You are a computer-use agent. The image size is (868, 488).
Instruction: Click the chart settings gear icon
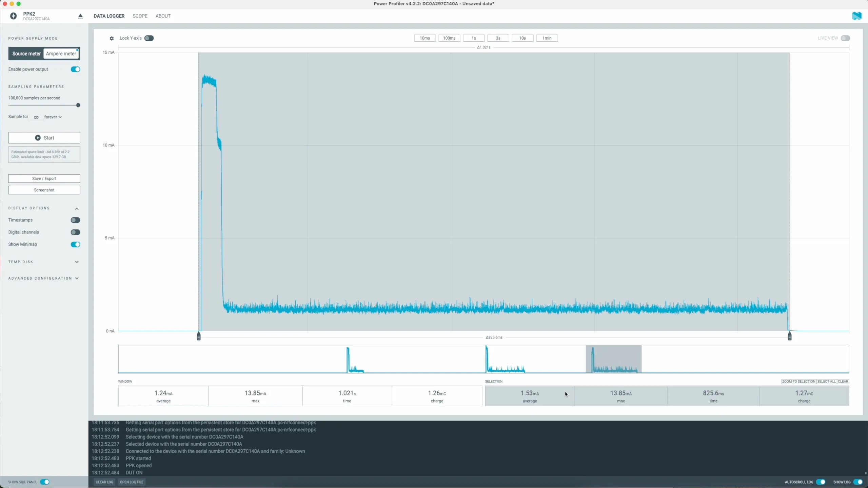[112, 38]
